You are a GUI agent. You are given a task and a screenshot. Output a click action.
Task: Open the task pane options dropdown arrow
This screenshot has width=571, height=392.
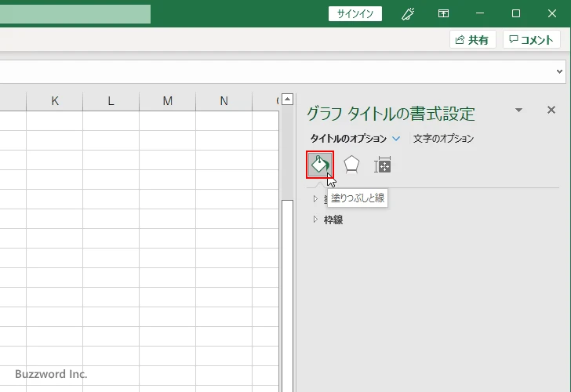[x=518, y=110]
